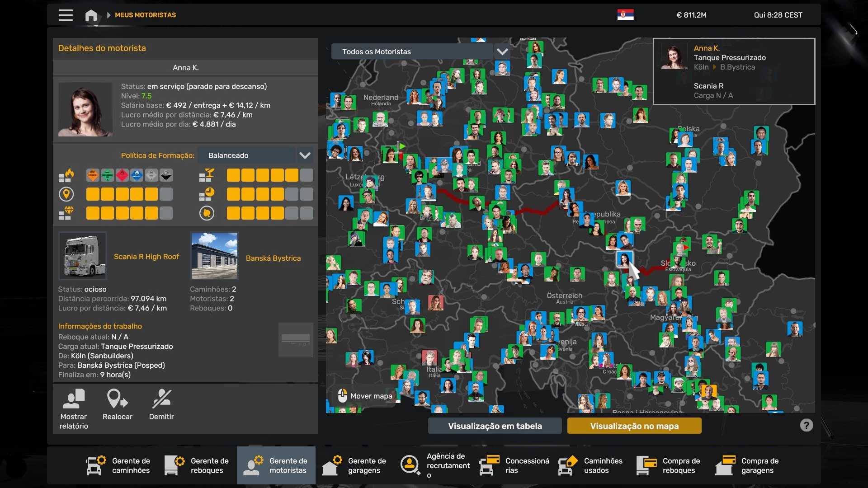Click the Serbian flag icon
The image size is (868, 488).
[625, 15]
